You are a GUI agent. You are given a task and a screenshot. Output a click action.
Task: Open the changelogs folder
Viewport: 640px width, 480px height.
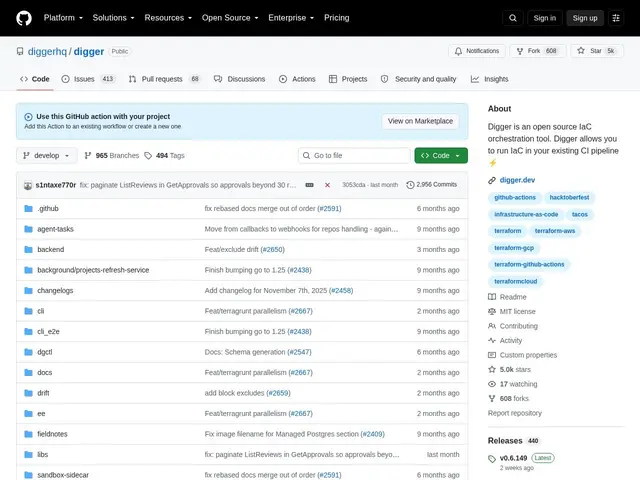click(55, 291)
